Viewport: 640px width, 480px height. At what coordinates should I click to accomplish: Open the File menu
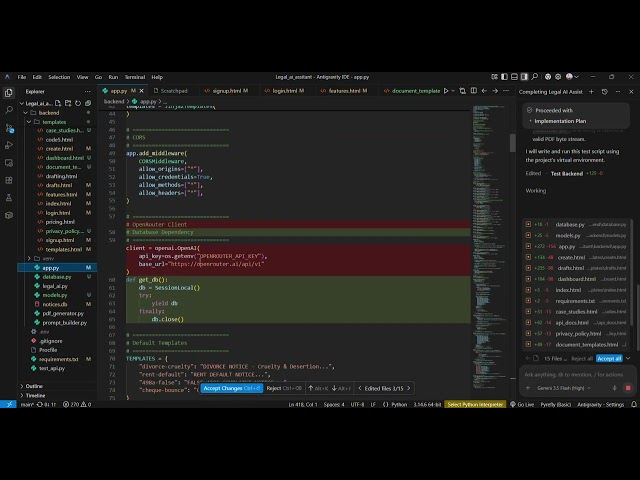coord(22,77)
